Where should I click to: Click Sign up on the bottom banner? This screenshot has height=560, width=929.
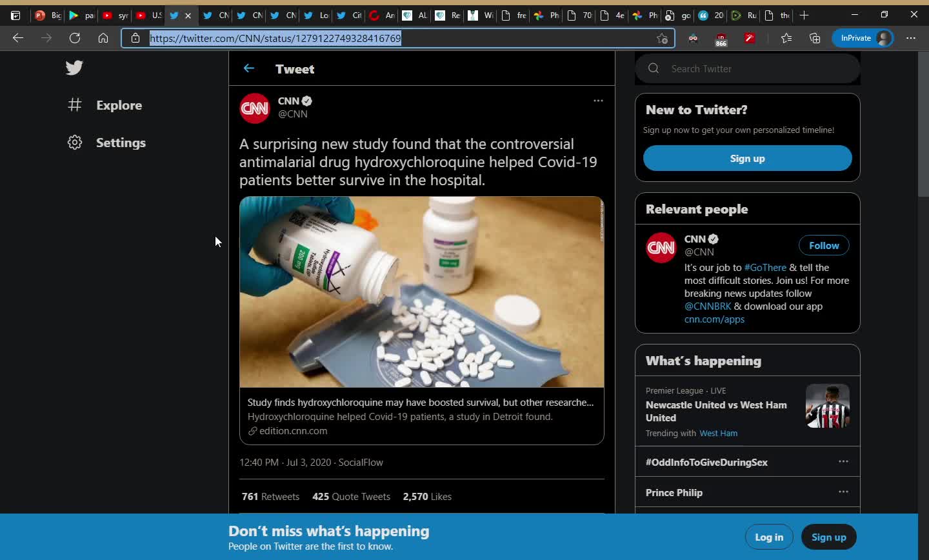pyautogui.click(x=828, y=537)
